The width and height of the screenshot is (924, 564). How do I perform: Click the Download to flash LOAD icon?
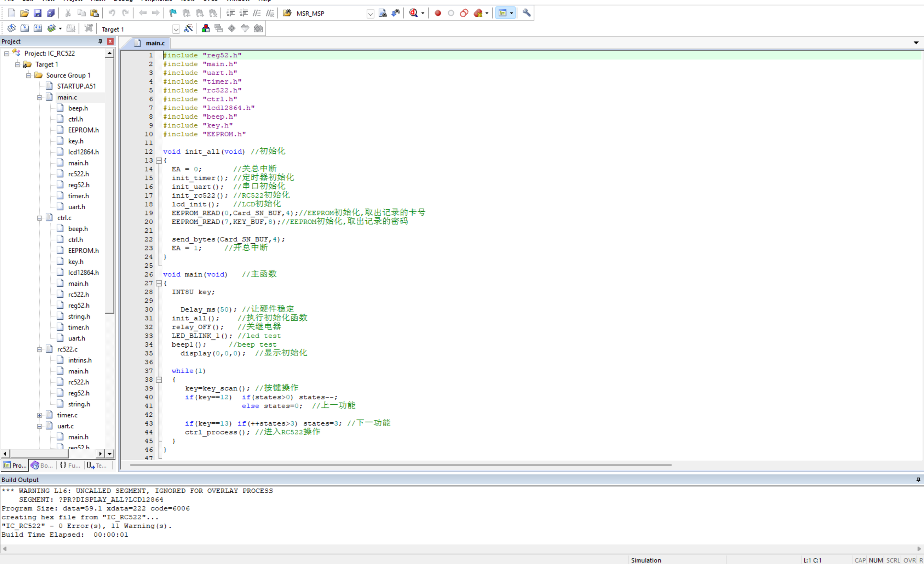pyautogui.click(x=88, y=28)
